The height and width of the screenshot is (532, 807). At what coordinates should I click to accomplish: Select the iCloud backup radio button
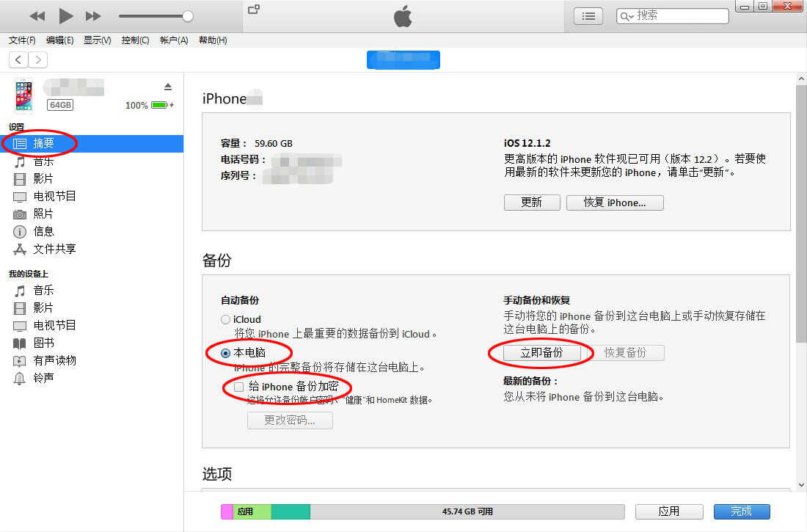point(225,320)
